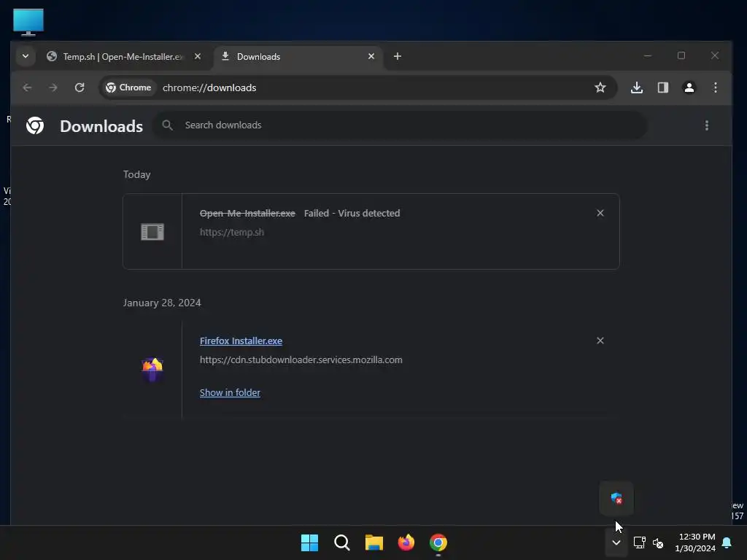
Task: Click the Open-Me-Installer.exe file icon
Action: pyautogui.click(x=152, y=232)
